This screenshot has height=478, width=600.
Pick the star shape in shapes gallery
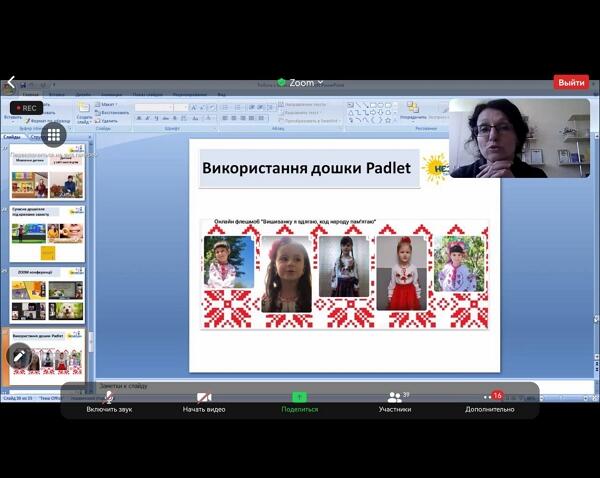coord(388,120)
